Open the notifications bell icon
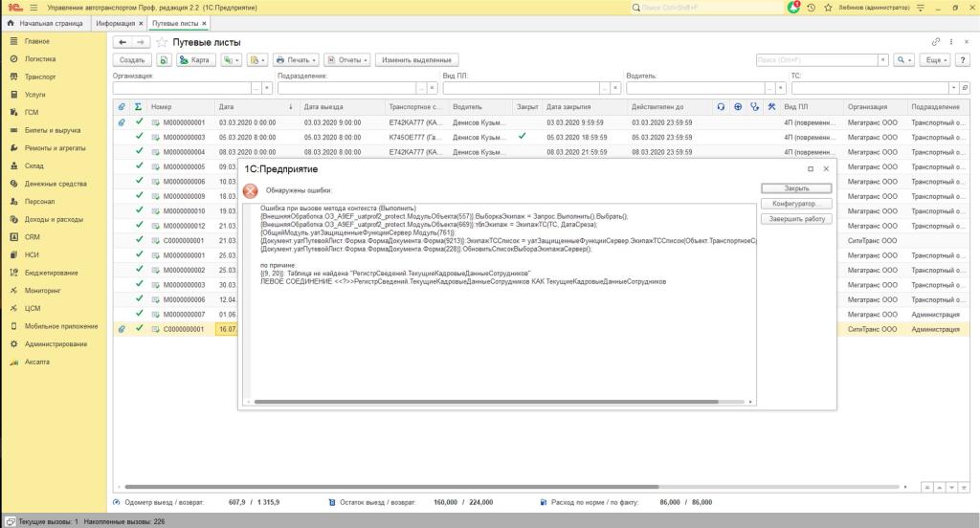 pyautogui.click(x=793, y=8)
